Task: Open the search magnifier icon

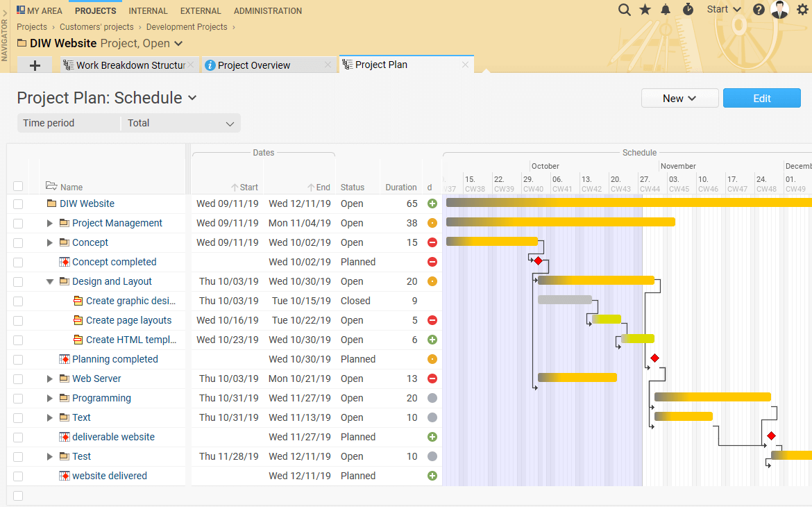Action: 625,10
